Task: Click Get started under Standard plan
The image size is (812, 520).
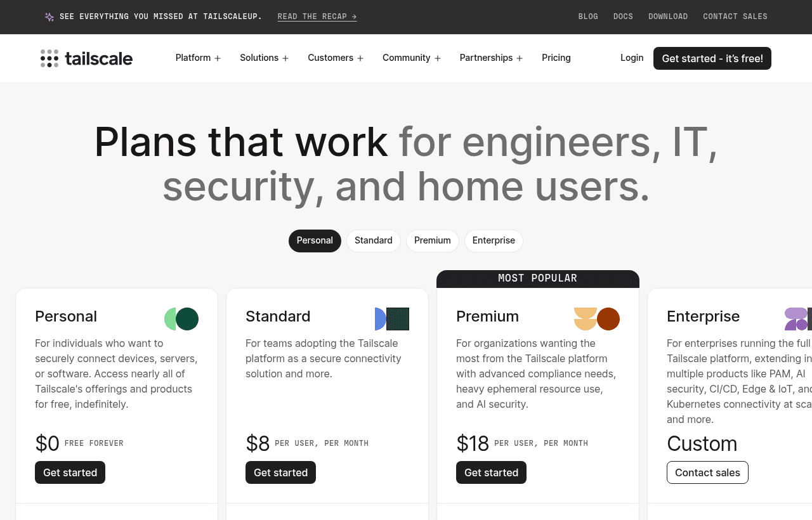Action: [x=280, y=472]
